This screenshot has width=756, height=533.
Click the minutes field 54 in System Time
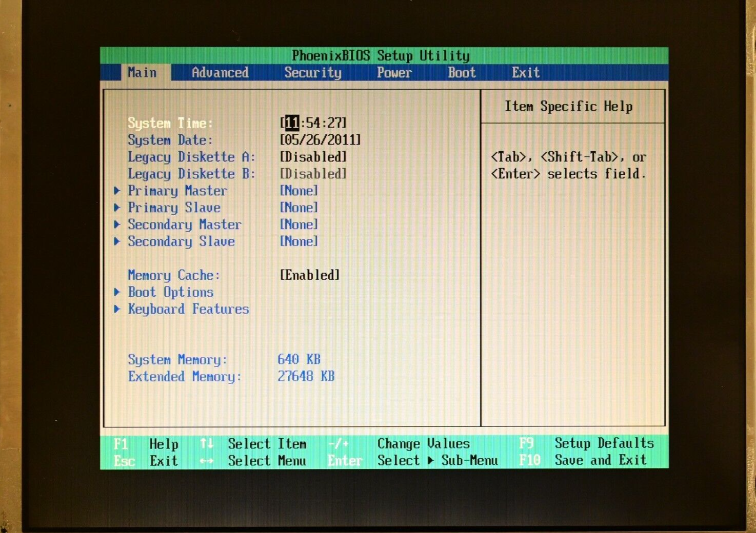[313, 123]
